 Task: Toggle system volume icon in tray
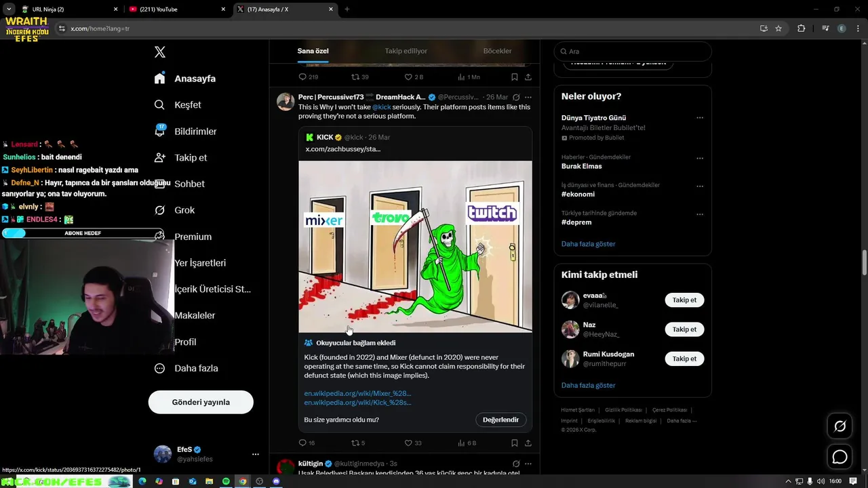tap(821, 481)
